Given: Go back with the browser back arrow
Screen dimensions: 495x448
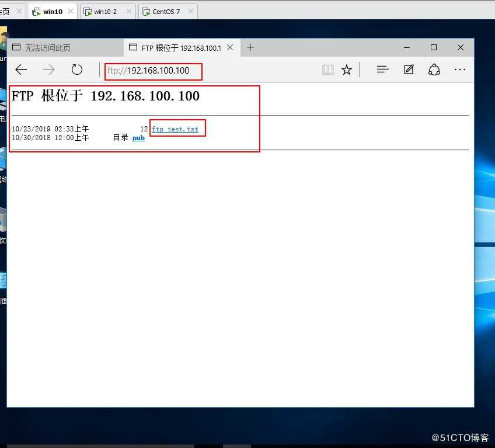Looking at the screenshot, I should (21, 70).
